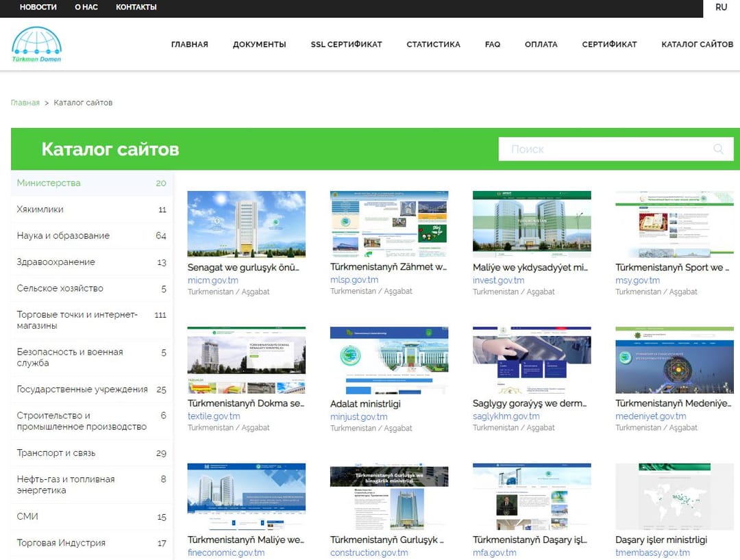Open the medeniyet.gov.tm thumbnail image
This screenshot has height=560, width=740.
point(674,359)
